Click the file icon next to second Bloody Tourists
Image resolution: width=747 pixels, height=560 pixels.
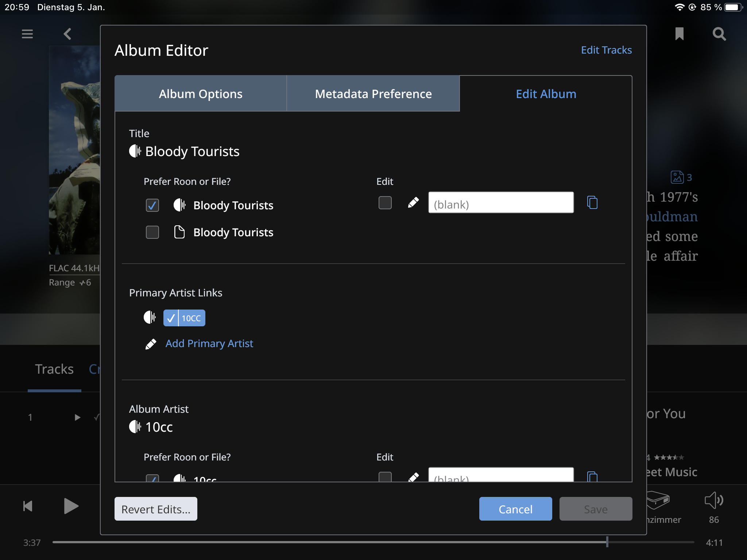[179, 232]
